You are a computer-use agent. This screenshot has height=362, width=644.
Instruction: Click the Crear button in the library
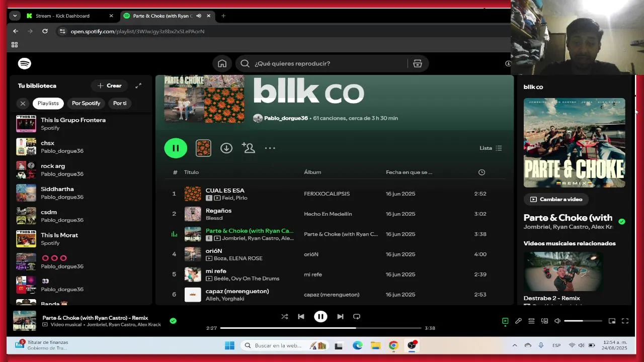click(110, 85)
